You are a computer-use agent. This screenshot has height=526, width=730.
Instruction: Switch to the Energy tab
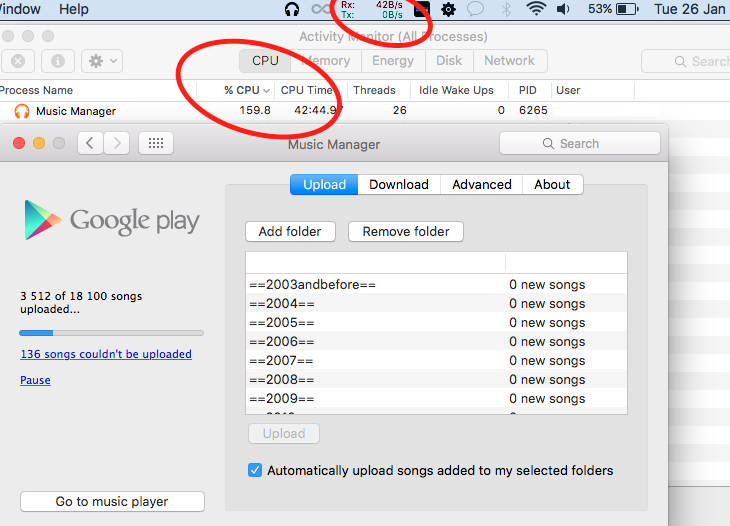392,61
